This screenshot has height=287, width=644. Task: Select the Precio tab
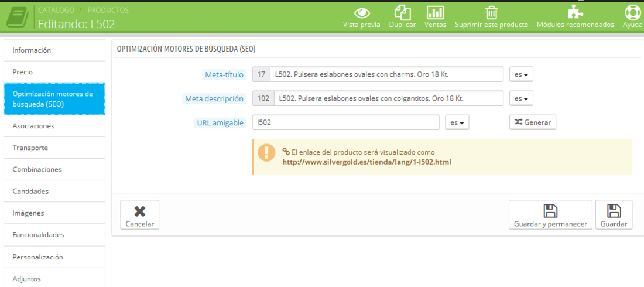click(x=54, y=72)
